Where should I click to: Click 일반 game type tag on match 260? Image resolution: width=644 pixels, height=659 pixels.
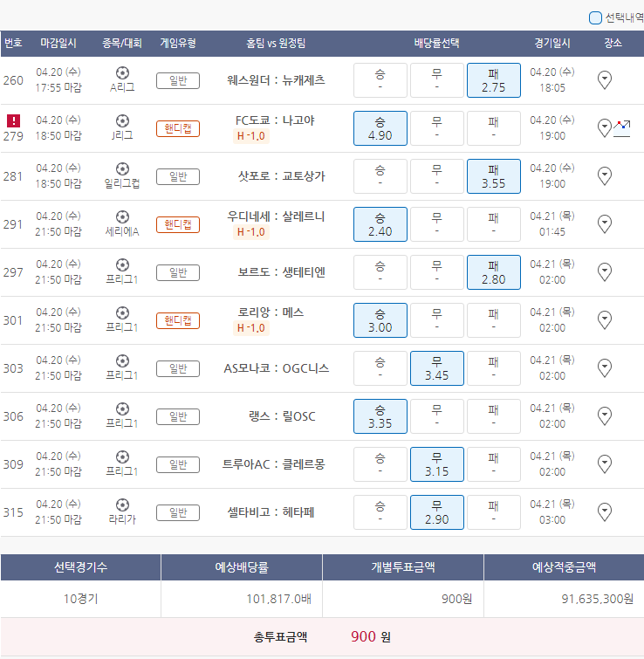pos(178,80)
